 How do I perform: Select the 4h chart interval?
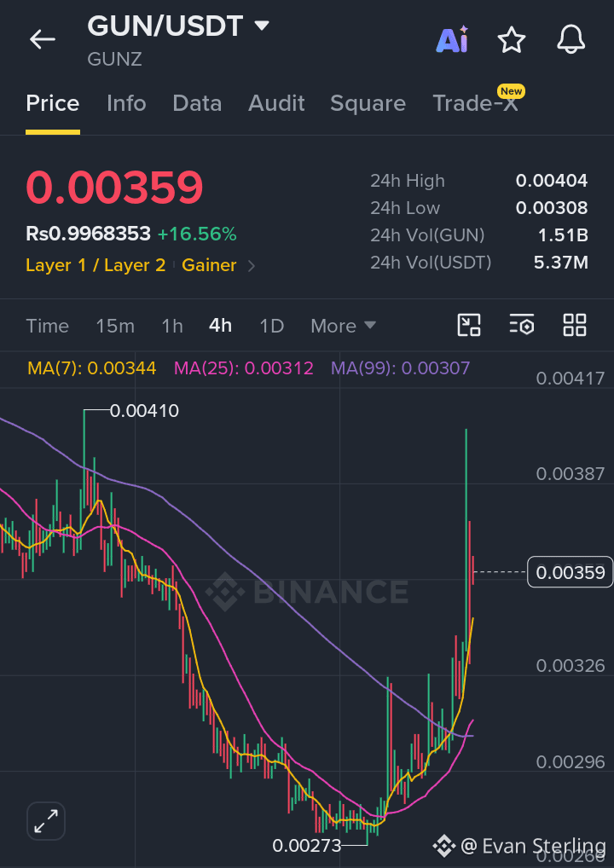220,326
